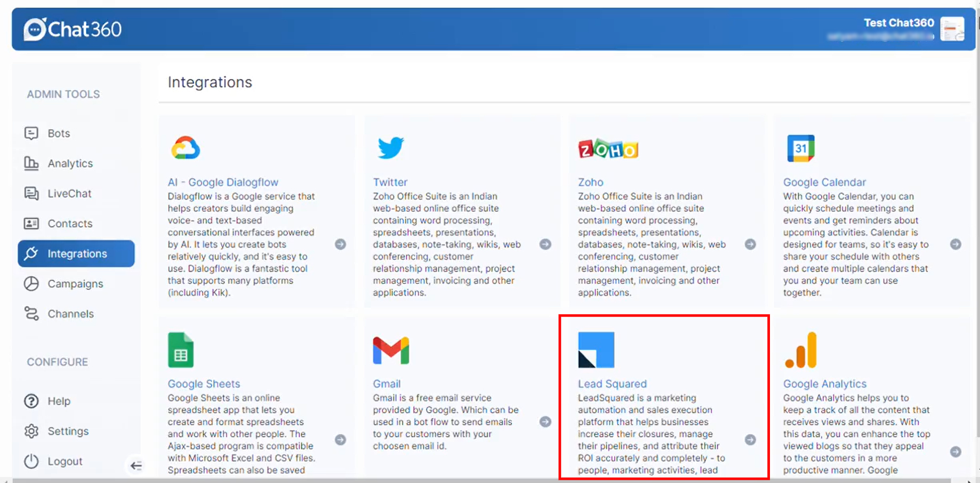Select the Integrations menu item
This screenshot has height=483, width=980.
pos(76,254)
